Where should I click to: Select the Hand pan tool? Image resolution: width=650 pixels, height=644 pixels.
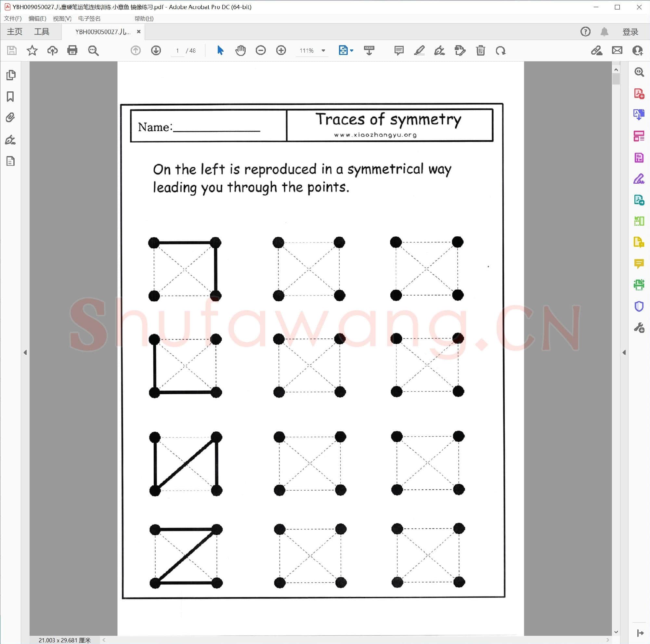coord(240,50)
